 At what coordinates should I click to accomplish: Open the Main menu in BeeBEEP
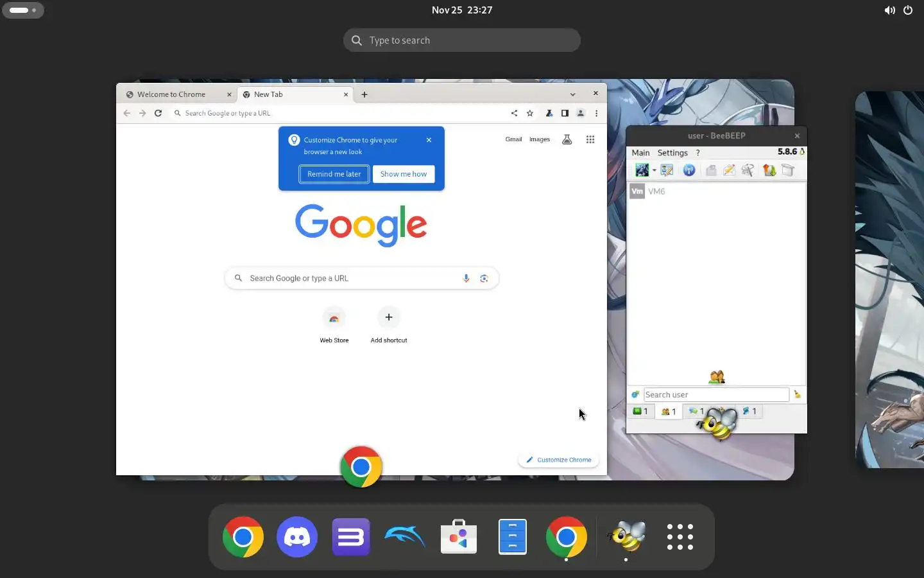pyautogui.click(x=640, y=153)
